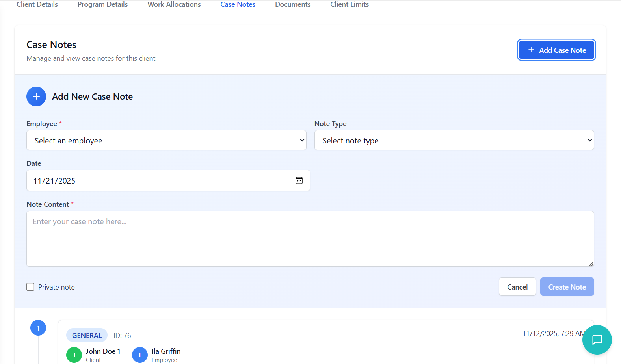Open the Select note type dropdown

454,140
